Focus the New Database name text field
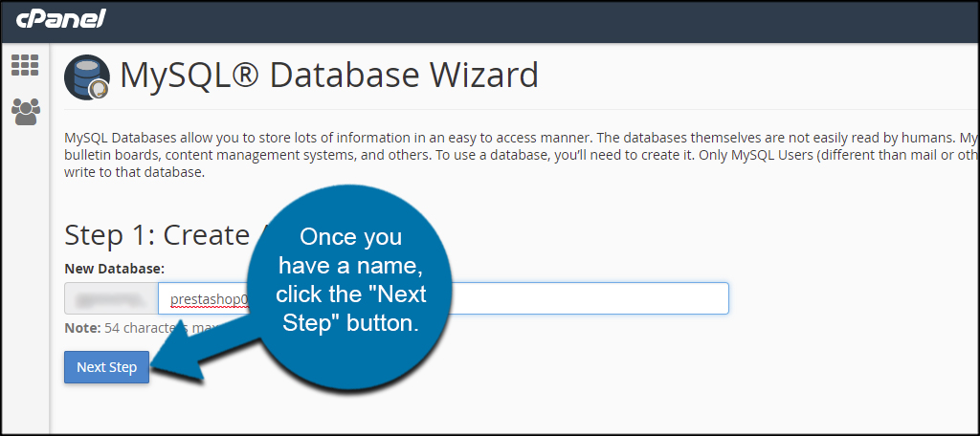 tap(443, 298)
